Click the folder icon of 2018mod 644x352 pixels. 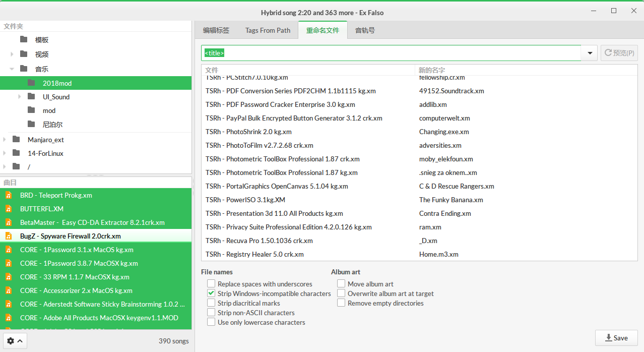(31, 83)
